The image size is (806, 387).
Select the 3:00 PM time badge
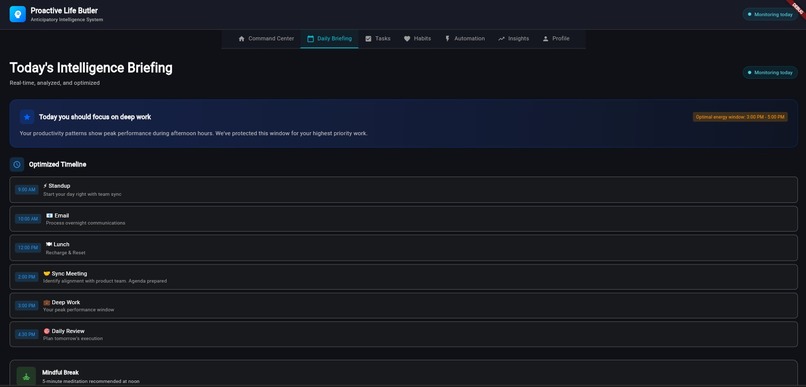coord(26,306)
